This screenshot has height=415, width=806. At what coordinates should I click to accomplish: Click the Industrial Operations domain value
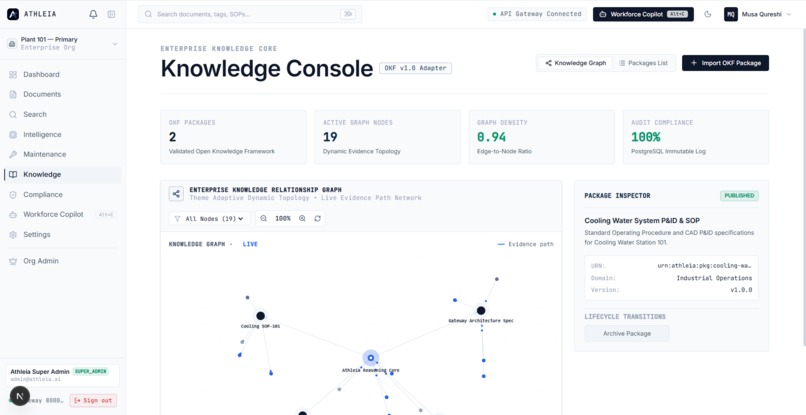pyautogui.click(x=714, y=278)
